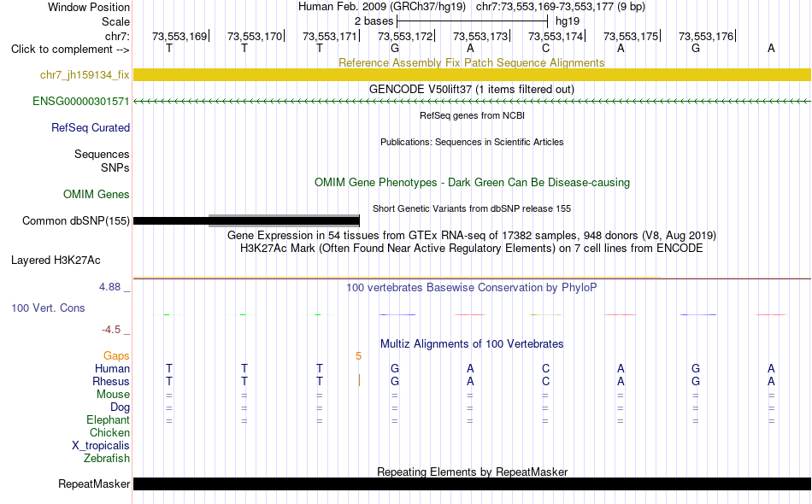
Task: Click the position label 73,553,171
Action: 330,36
